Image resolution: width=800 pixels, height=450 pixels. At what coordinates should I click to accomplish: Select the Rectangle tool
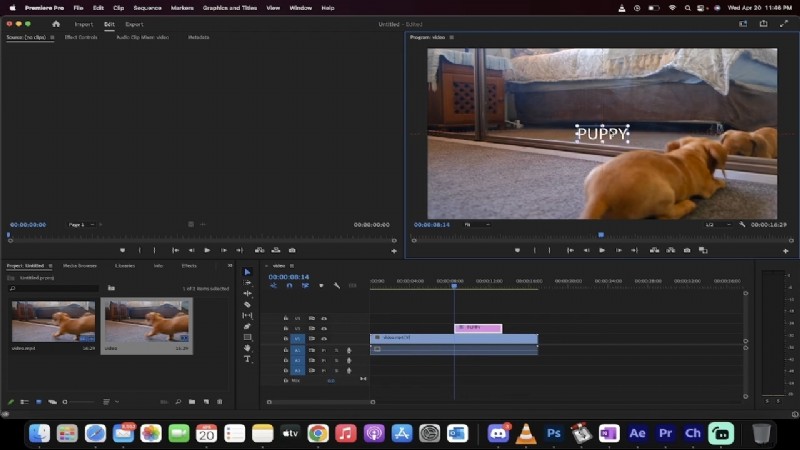coord(247,337)
